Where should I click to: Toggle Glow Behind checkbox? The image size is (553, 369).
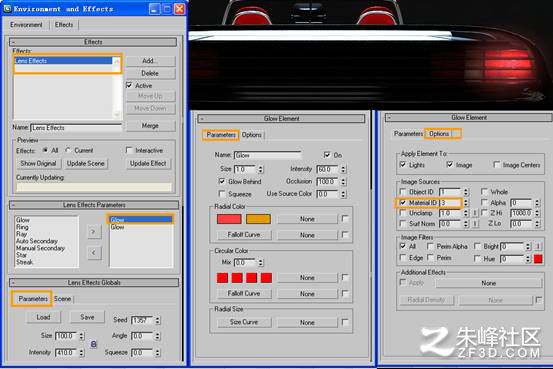pyautogui.click(x=222, y=181)
